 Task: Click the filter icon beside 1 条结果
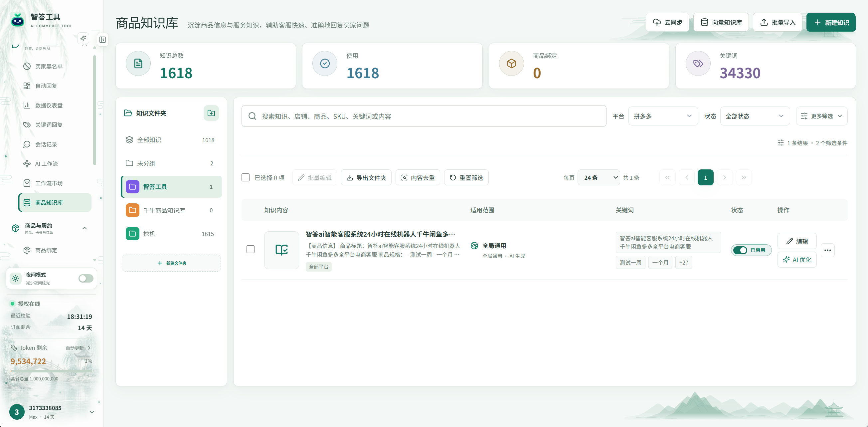pos(781,143)
